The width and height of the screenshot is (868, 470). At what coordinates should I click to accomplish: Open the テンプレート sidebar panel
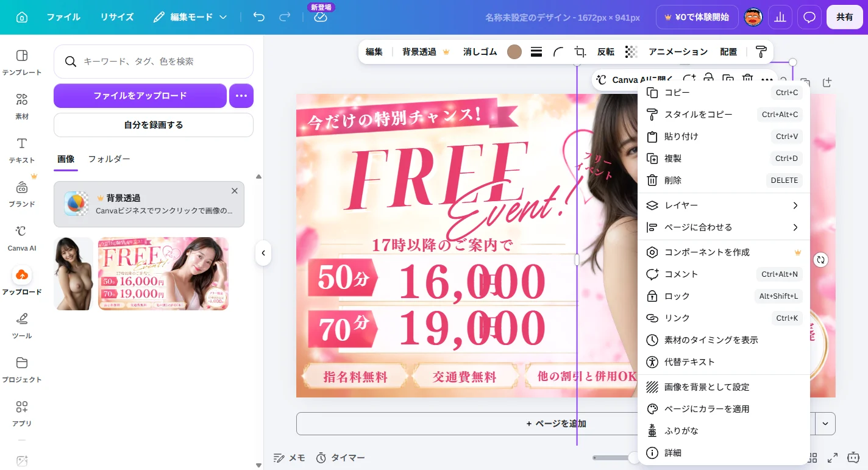[22, 63]
